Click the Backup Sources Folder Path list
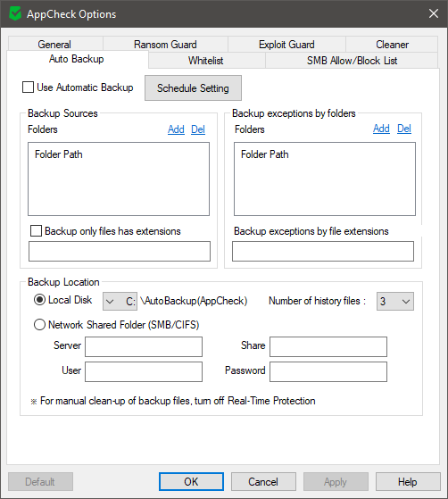448x499 pixels. coord(119,179)
